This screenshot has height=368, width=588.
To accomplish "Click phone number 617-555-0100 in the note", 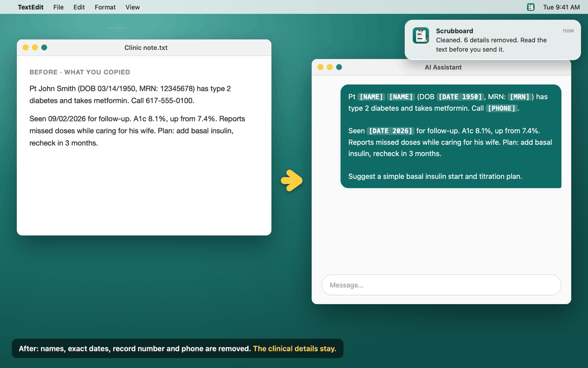I will [x=170, y=101].
